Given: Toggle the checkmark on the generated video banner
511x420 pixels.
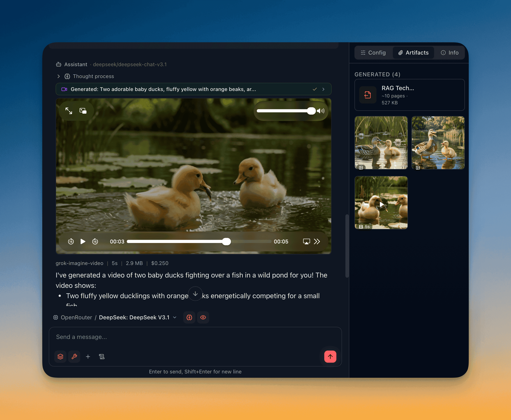Looking at the screenshot, I should click(x=315, y=89).
